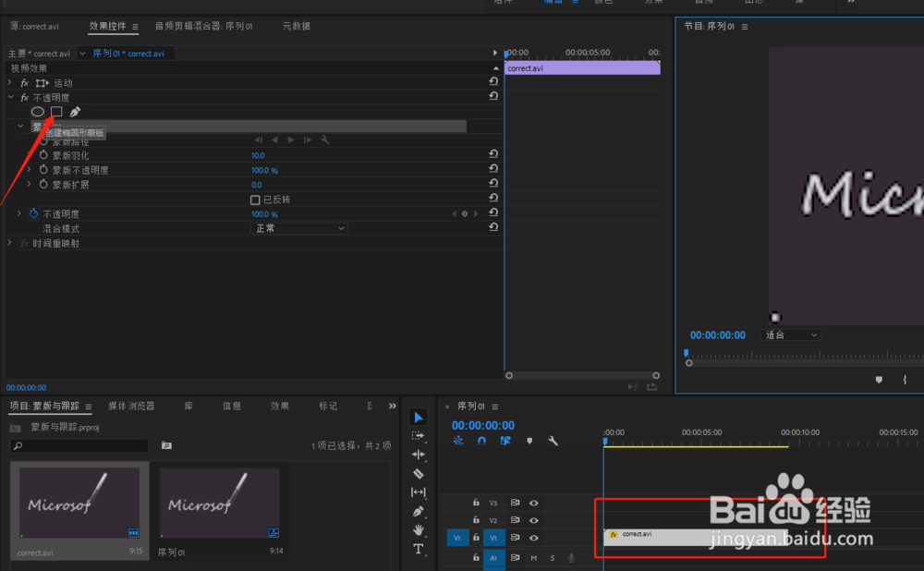This screenshot has width=924, height=571.
Task: Reset the 运动 effect
Action: [493, 81]
